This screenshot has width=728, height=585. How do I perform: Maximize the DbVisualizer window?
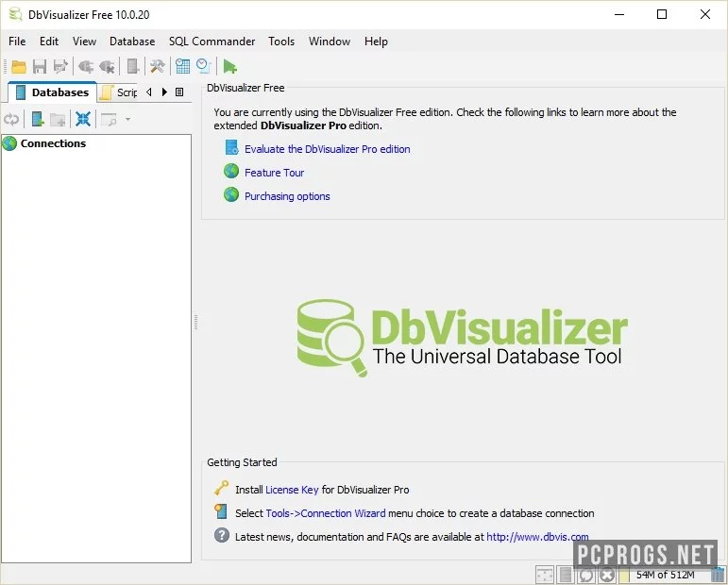[662, 14]
